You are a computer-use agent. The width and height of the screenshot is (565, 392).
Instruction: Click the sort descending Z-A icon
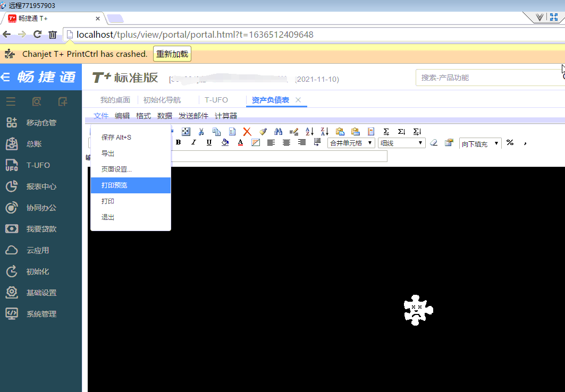(325, 132)
